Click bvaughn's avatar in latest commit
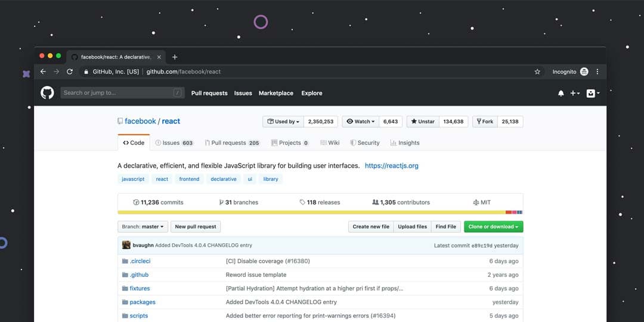 (x=126, y=245)
